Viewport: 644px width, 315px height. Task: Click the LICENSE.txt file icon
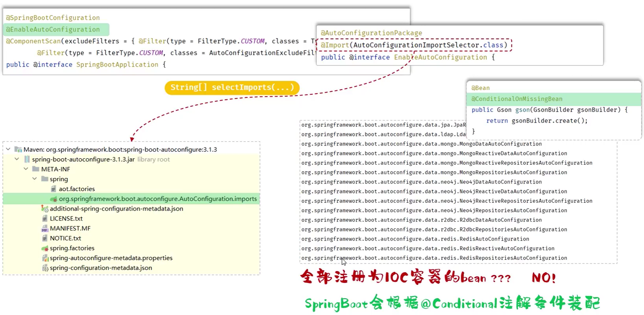[45, 219]
